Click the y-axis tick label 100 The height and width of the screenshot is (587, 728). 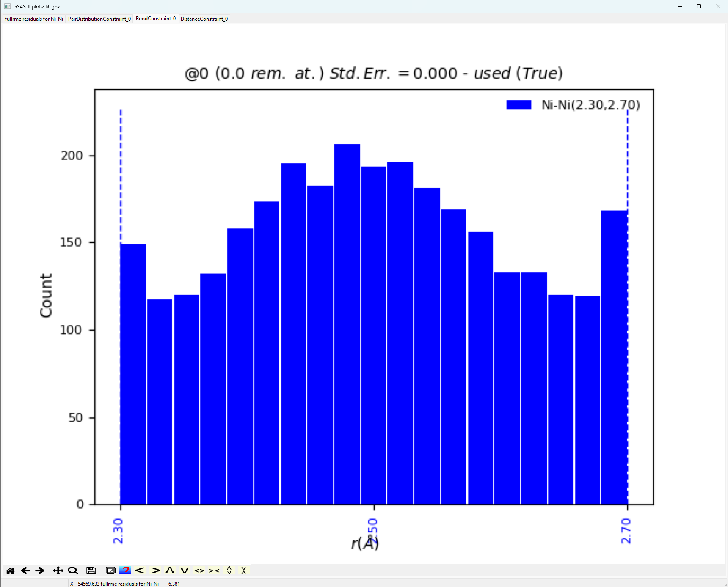[71, 330]
